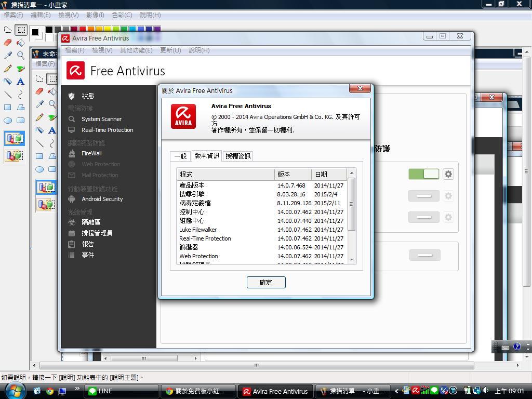532x399 pixels.
Task: Expand hidden quick launch items chevron
Action: (x=77, y=388)
